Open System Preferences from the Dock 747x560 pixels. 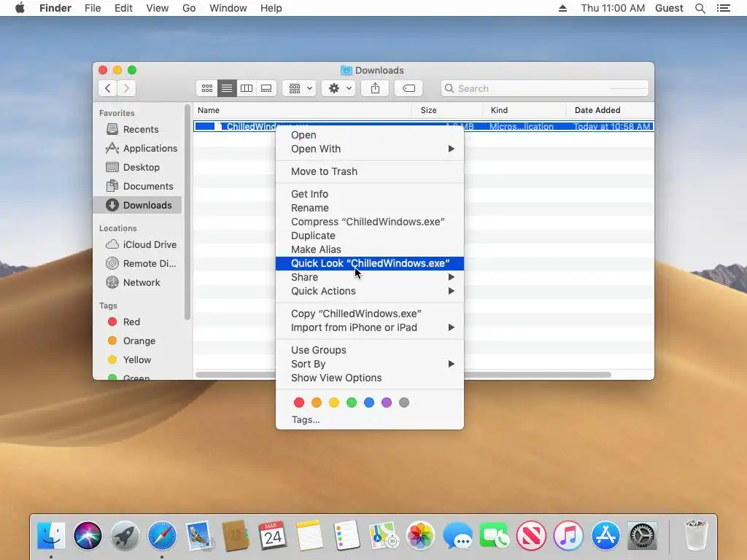tap(642, 536)
